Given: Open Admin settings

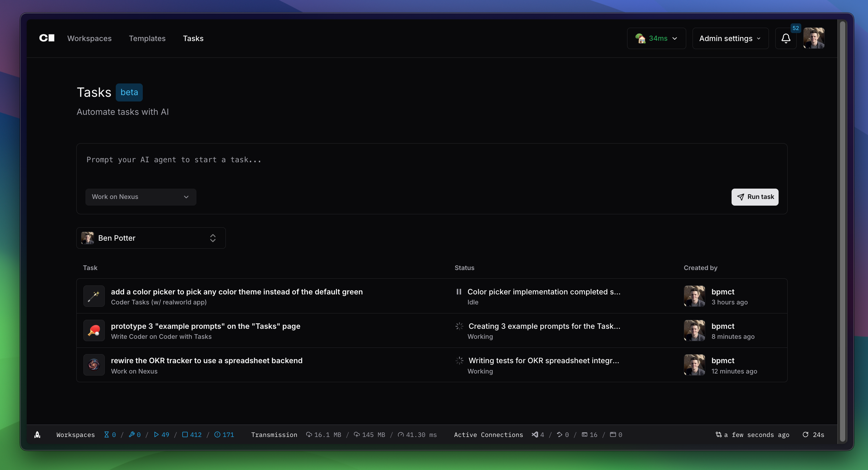Looking at the screenshot, I should [730, 38].
